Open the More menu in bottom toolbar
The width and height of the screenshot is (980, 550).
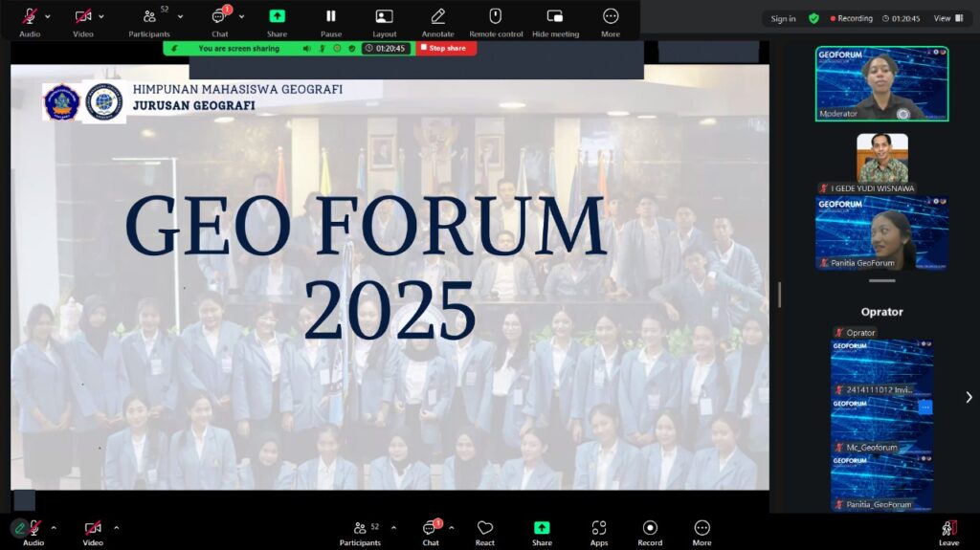pyautogui.click(x=702, y=528)
